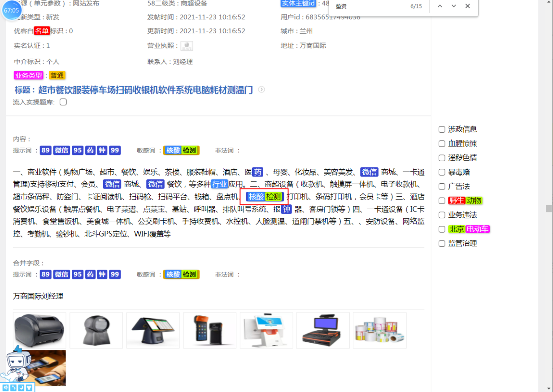This screenshot has height=392, width=553.
Task: Check the 监管治理 checkbox
Action: pyautogui.click(x=442, y=244)
